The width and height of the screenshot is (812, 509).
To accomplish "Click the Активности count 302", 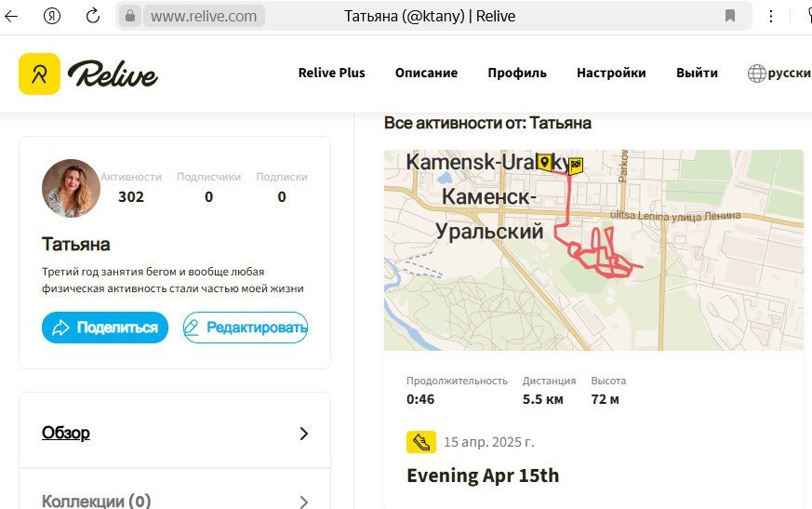I will [131, 197].
